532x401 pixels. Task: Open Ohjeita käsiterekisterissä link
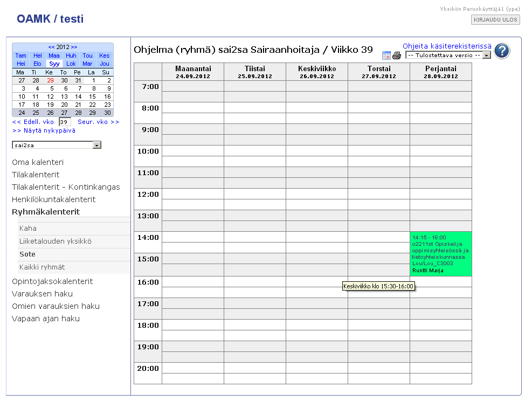pos(447,46)
